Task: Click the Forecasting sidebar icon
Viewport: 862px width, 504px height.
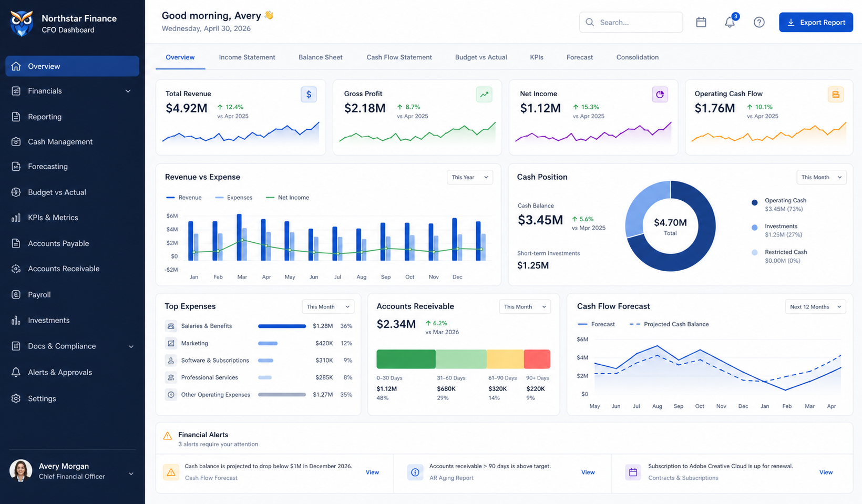Action: 16,167
